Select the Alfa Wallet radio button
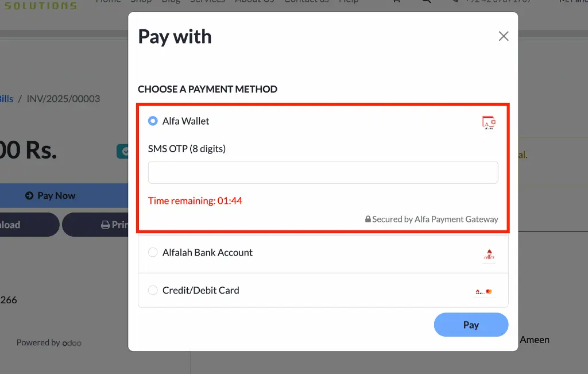 click(x=153, y=121)
